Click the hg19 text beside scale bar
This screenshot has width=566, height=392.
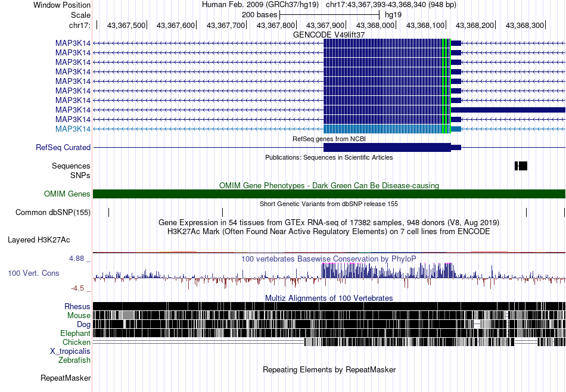393,15
